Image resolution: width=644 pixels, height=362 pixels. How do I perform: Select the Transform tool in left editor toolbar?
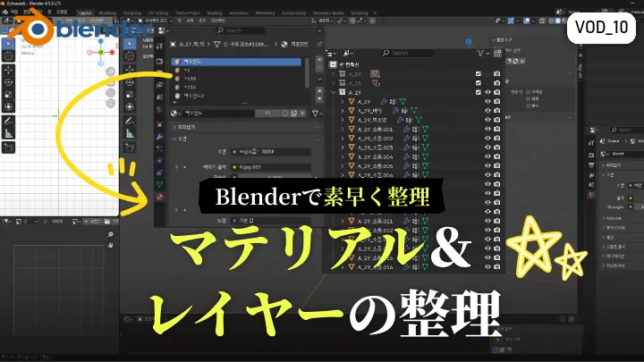pyautogui.click(x=8, y=106)
